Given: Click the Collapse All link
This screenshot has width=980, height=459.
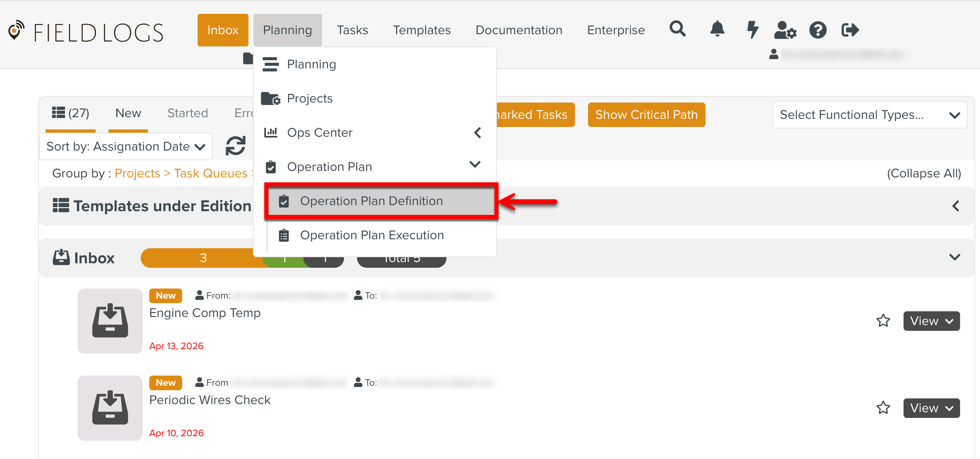Looking at the screenshot, I should [923, 173].
